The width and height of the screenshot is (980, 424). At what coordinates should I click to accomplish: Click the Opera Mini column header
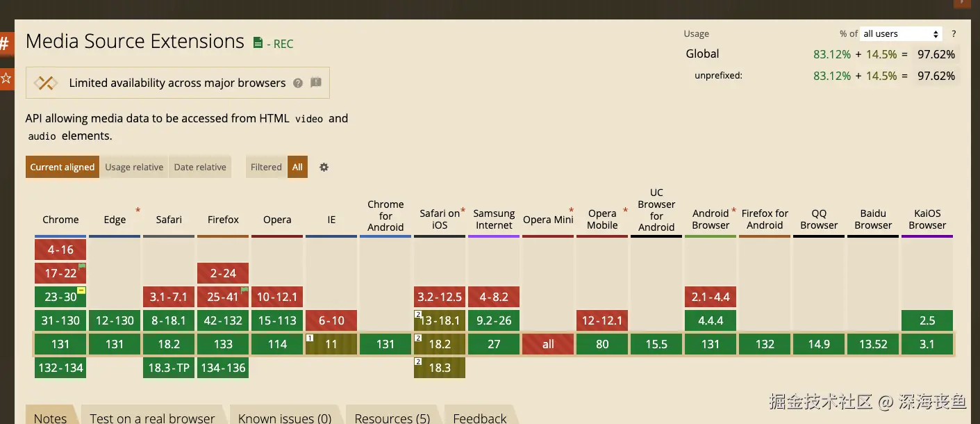click(x=548, y=220)
